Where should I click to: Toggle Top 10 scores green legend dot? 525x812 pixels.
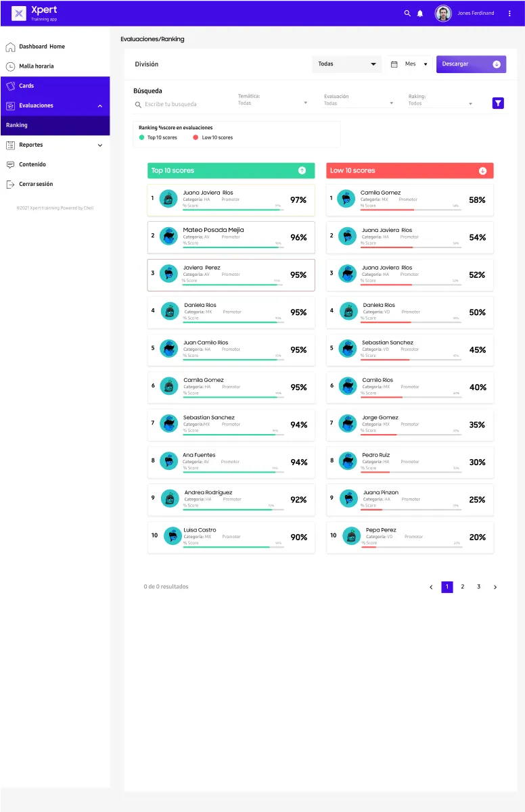click(x=141, y=138)
